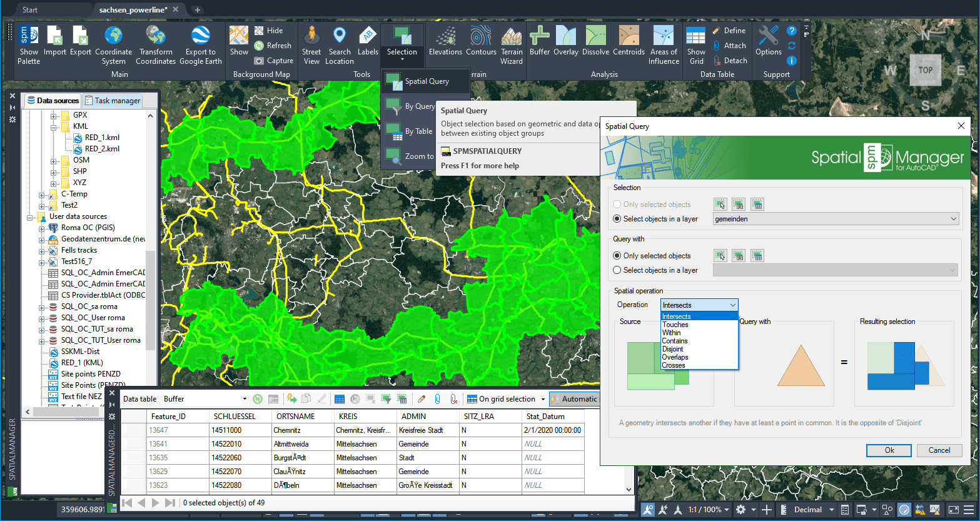Switch to the Data sources tab
Viewport: 980px width, 521px height.
point(53,101)
